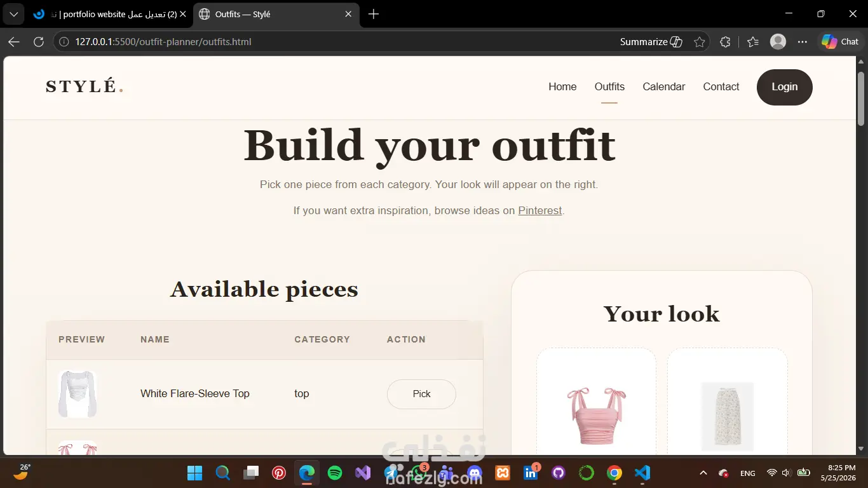Close the Outfits — Stylé tab
Image resolution: width=868 pixels, height=488 pixels.
tap(348, 14)
